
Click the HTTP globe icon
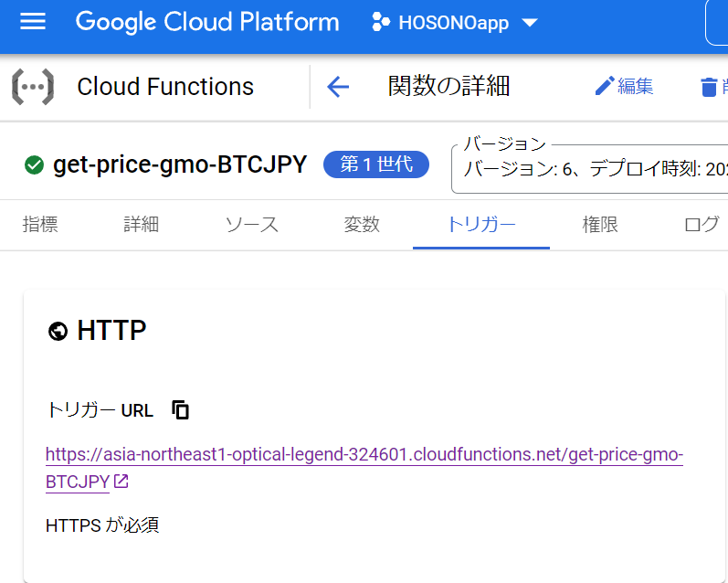click(58, 331)
